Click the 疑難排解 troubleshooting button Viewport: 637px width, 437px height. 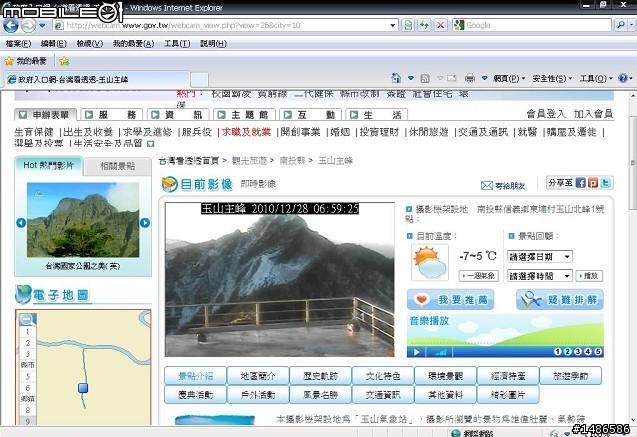(x=560, y=300)
